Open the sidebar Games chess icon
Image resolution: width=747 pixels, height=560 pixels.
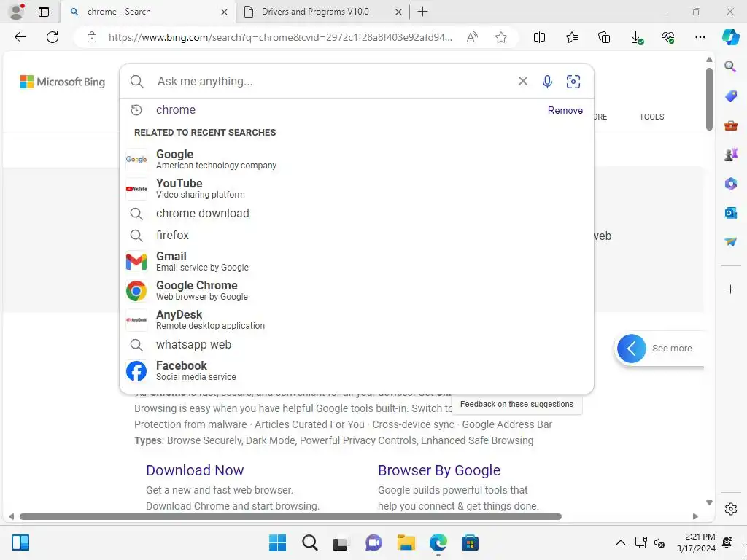tap(730, 155)
